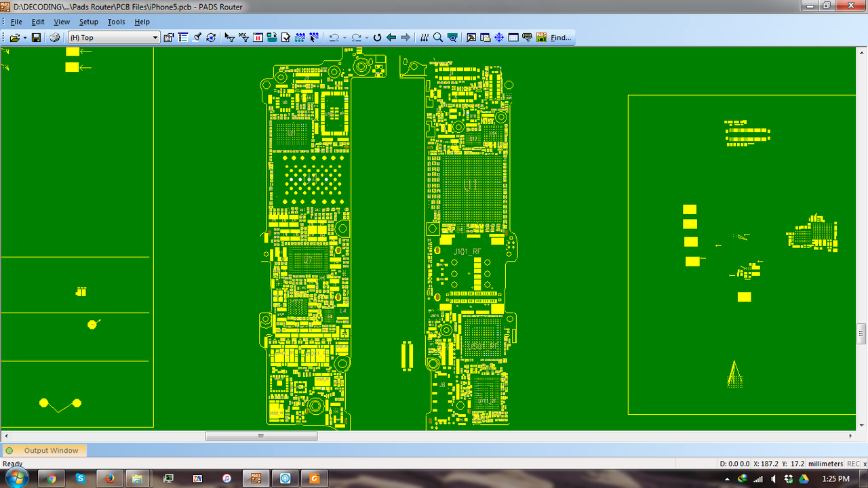Click the gray forward arrow icon
This screenshot has height=488, width=868.
point(406,38)
